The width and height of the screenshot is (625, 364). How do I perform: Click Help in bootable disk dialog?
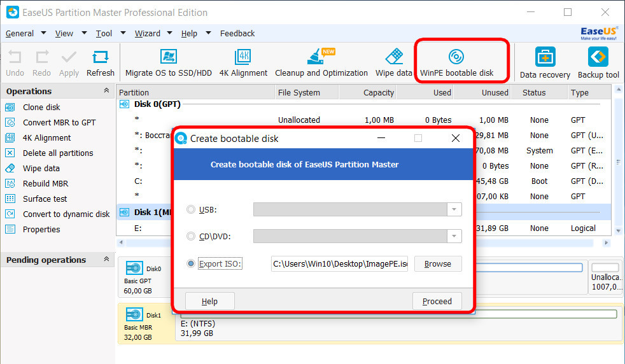coord(209,301)
